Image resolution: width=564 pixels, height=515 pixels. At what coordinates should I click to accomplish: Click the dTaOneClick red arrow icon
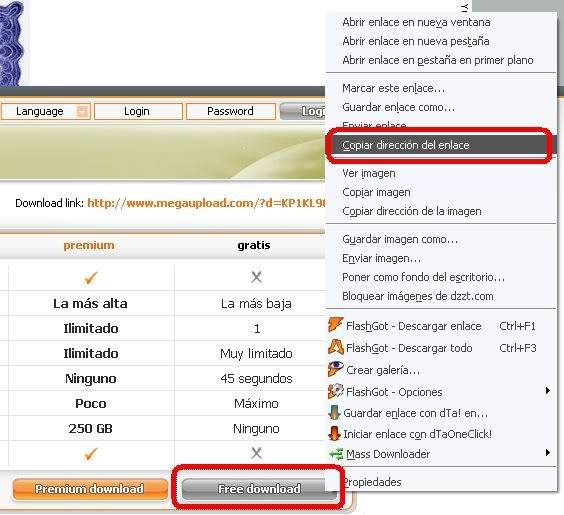click(335, 433)
